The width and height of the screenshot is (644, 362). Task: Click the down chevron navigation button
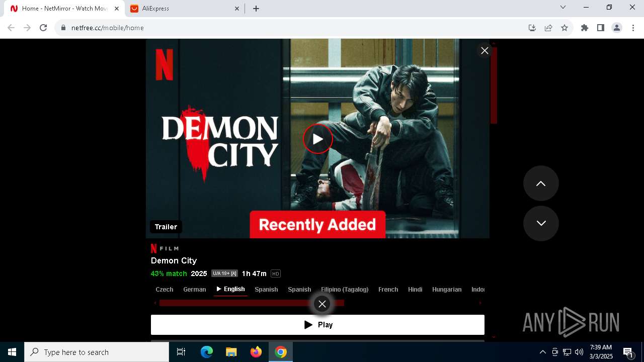pyautogui.click(x=541, y=223)
